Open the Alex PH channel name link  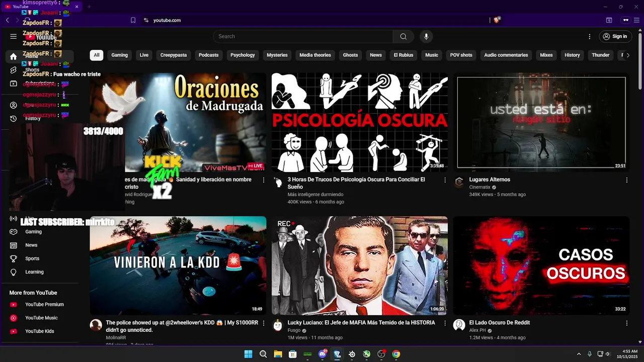pyautogui.click(x=477, y=330)
